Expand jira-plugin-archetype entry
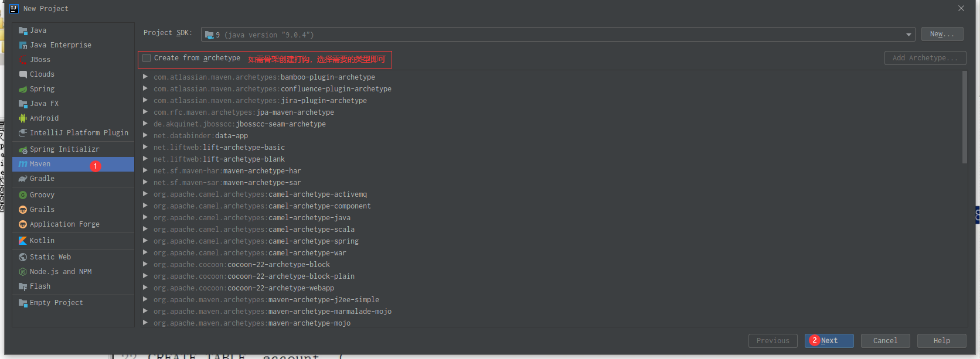Image resolution: width=980 pixels, height=359 pixels. point(145,100)
